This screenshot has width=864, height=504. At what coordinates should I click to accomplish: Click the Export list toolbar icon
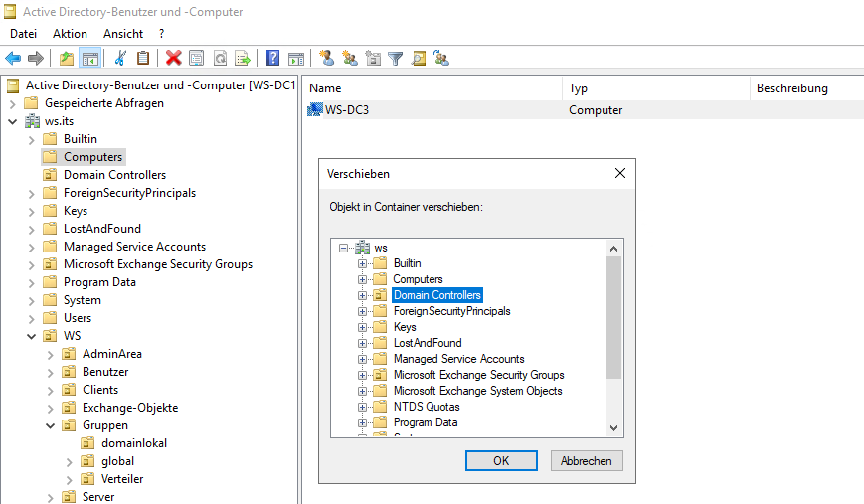[x=243, y=58]
